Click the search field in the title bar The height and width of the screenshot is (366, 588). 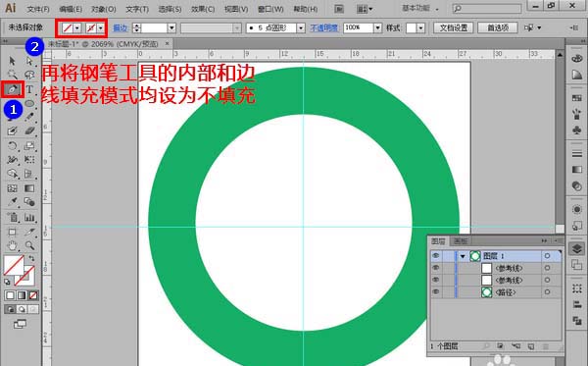487,8
